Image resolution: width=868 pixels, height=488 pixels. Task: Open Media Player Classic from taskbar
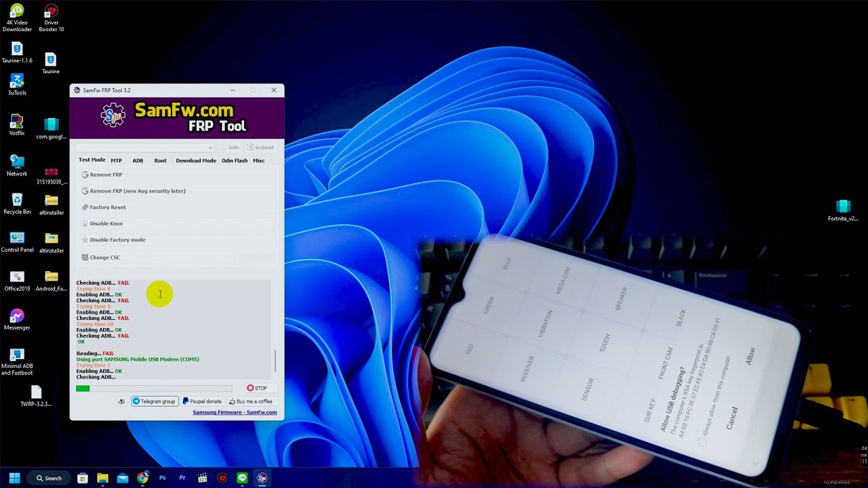202,478
